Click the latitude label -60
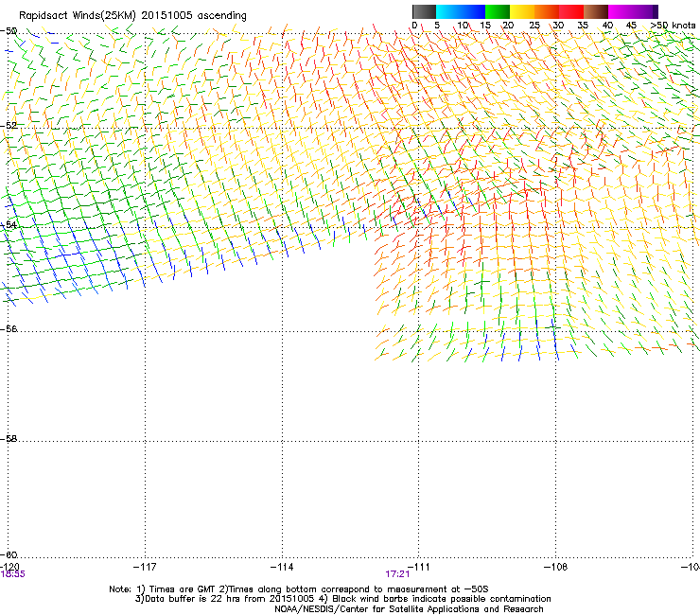This screenshot has height=615, width=700. pyautogui.click(x=9, y=554)
